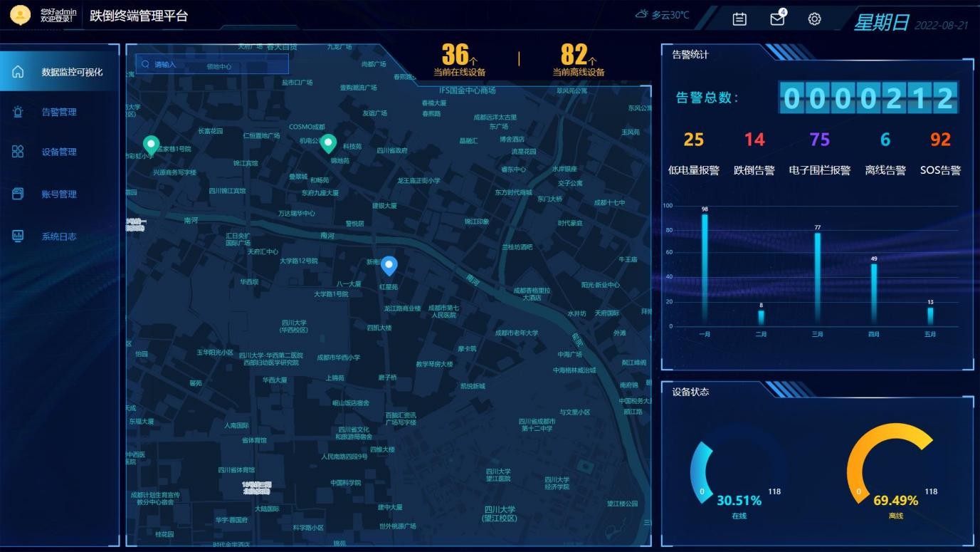Image resolution: width=980 pixels, height=552 pixels.
Task: Click the icon beside 账号管理
Action: (18, 194)
